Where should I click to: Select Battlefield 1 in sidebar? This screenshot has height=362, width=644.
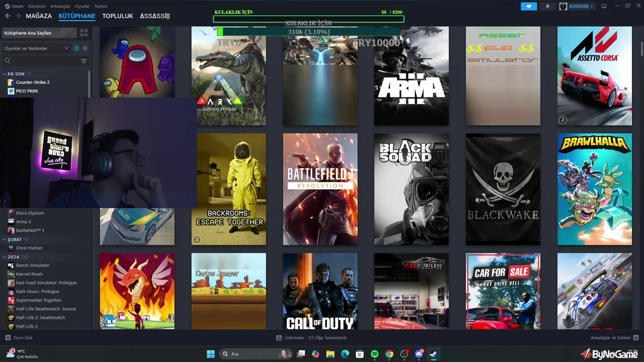click(30, 230)
